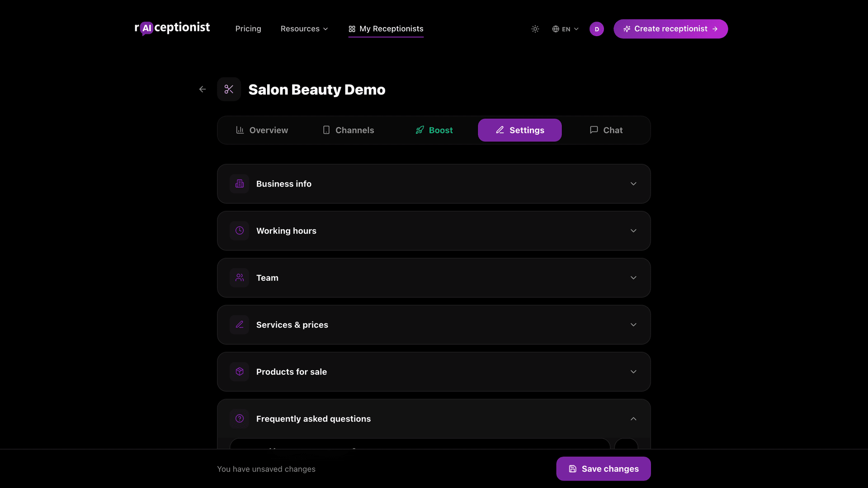Click the rAIceptionist logo

click(172, 28)
